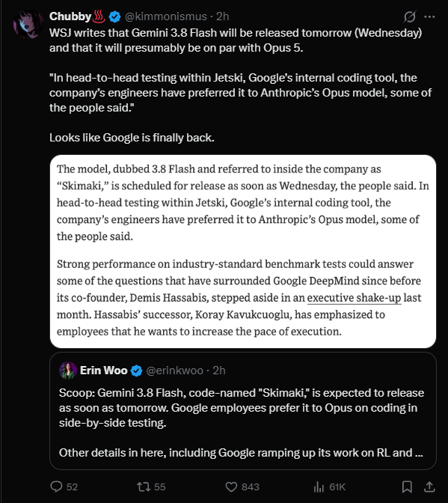Click the tweet's 2h timestamp
The image size is (448, 503).
(x=222, y=16)
